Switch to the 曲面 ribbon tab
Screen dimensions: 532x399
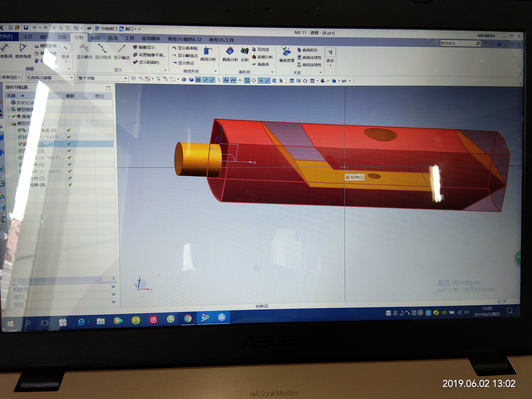pos(62,37)
